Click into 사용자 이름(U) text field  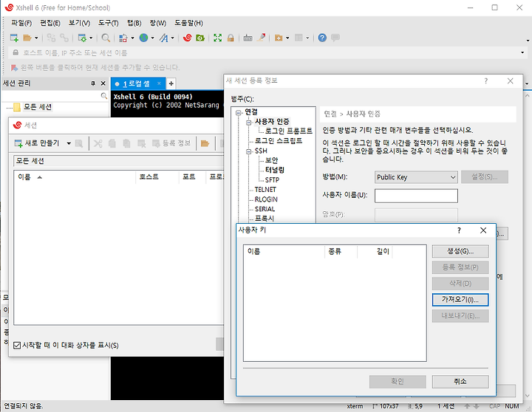[x=416, y=196]
